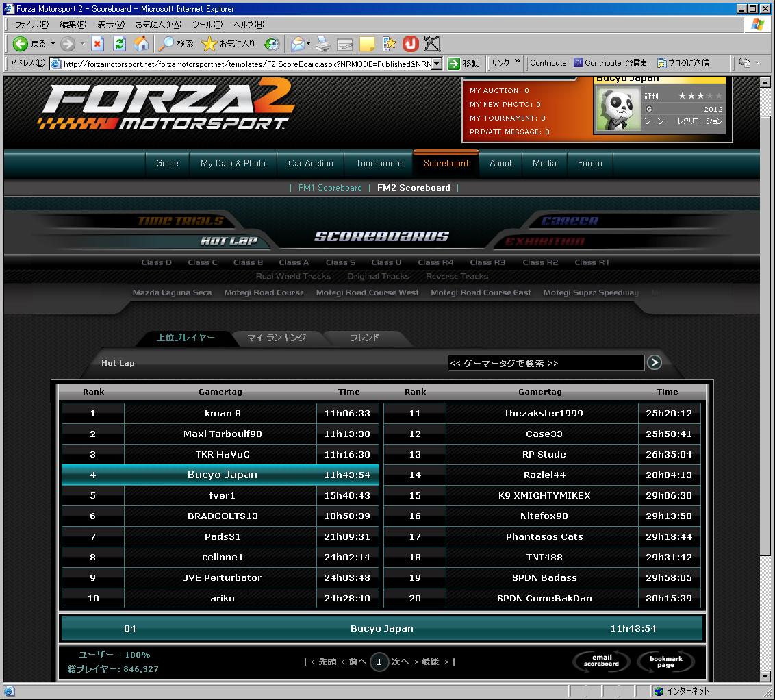The image size is (775, 700).
Task: Choose the Class A filter
Action: tap(294, 262)
